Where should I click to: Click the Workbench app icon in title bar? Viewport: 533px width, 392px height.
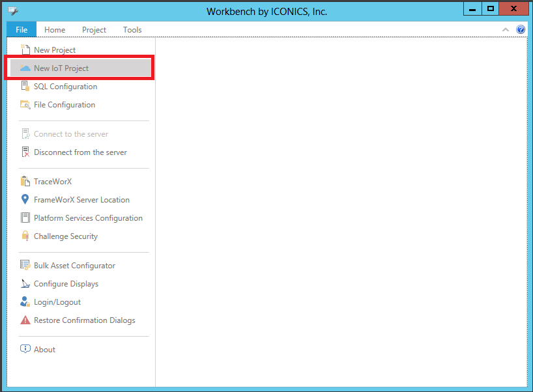point(13,11)
